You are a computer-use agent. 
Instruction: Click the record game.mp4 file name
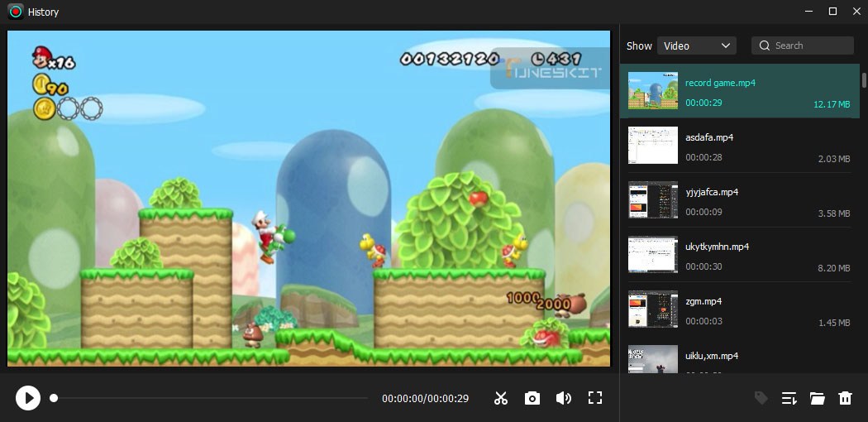click(x=720, y=83)
